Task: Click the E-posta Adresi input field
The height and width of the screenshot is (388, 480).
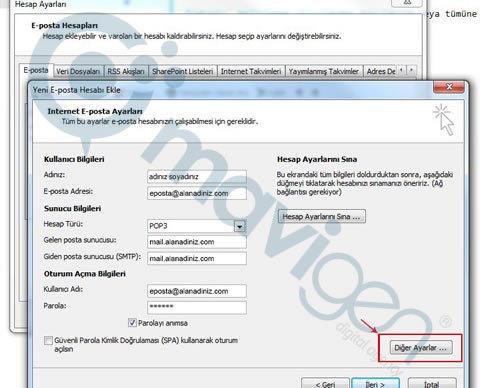Action: click(x=197, y=193)
